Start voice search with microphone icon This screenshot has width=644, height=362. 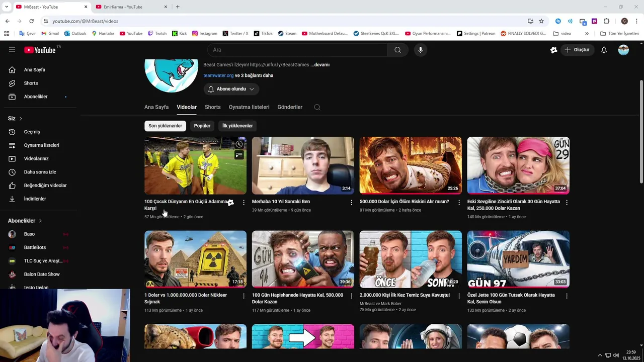(x=421, y=50)
